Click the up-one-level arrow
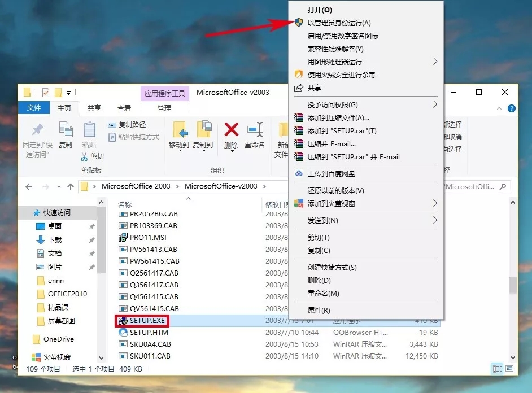Viewport: 532px width, 393px height. click(x=71, y=186)
